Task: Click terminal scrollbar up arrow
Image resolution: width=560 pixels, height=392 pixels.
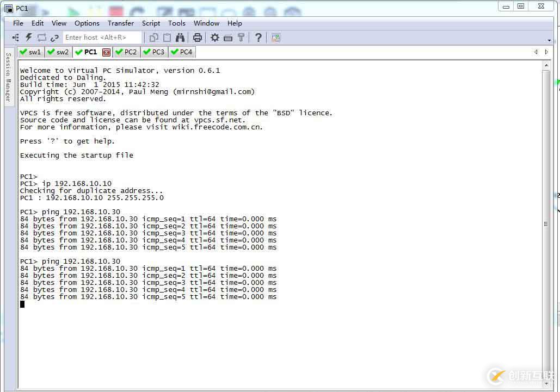Action: pos(546,66)
